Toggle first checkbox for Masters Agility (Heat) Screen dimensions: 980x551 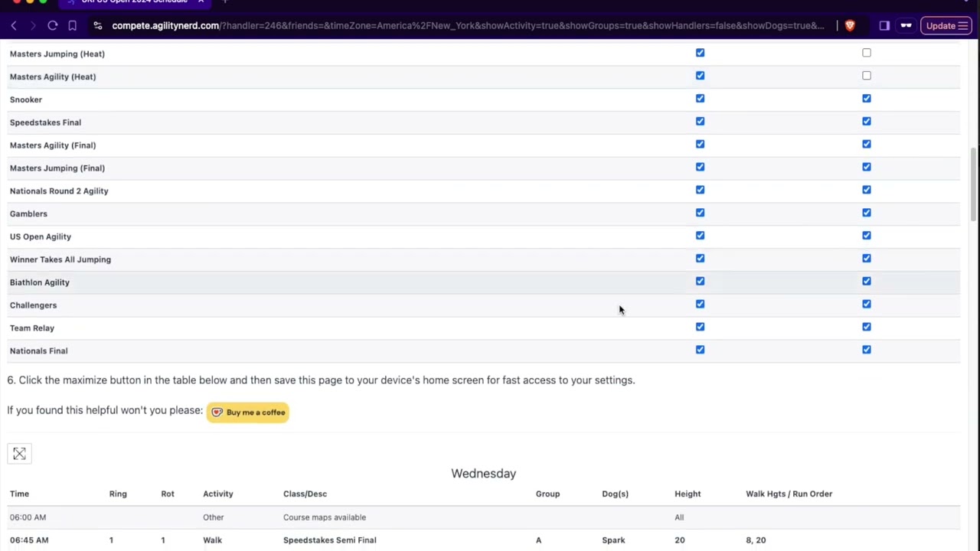(x=700, y=76)
